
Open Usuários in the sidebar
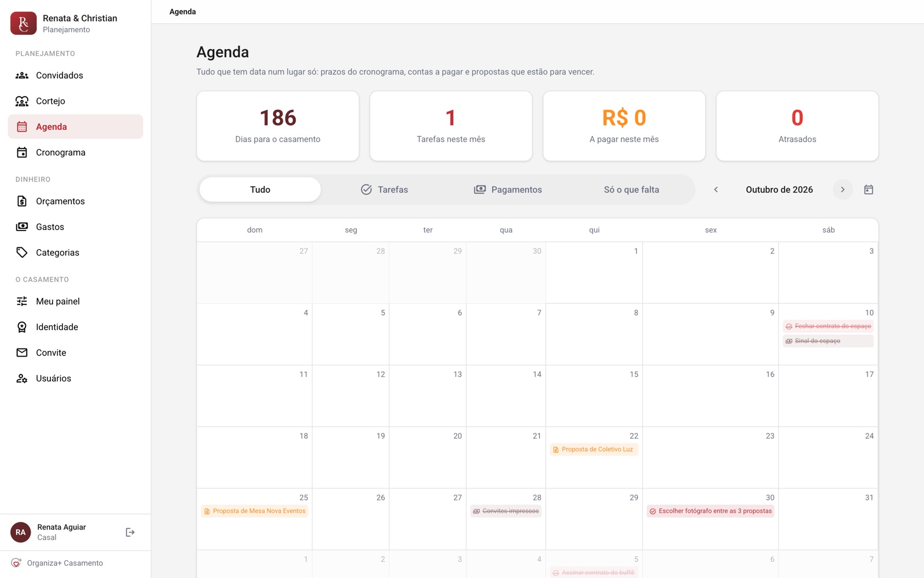[x=76, y=379]
